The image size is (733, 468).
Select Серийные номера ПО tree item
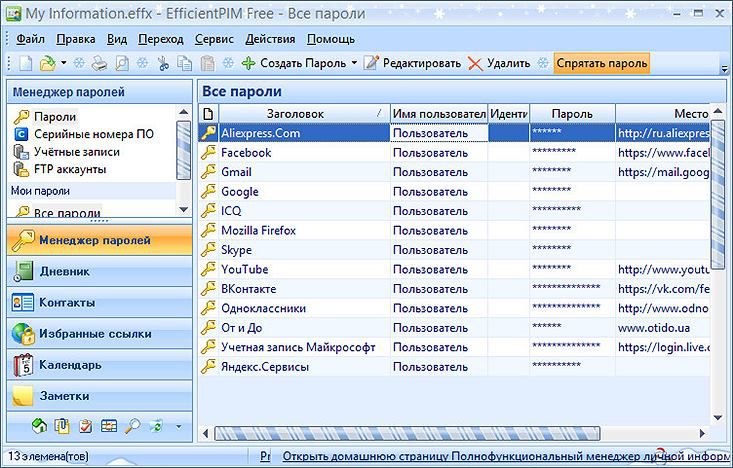(84, 134)
